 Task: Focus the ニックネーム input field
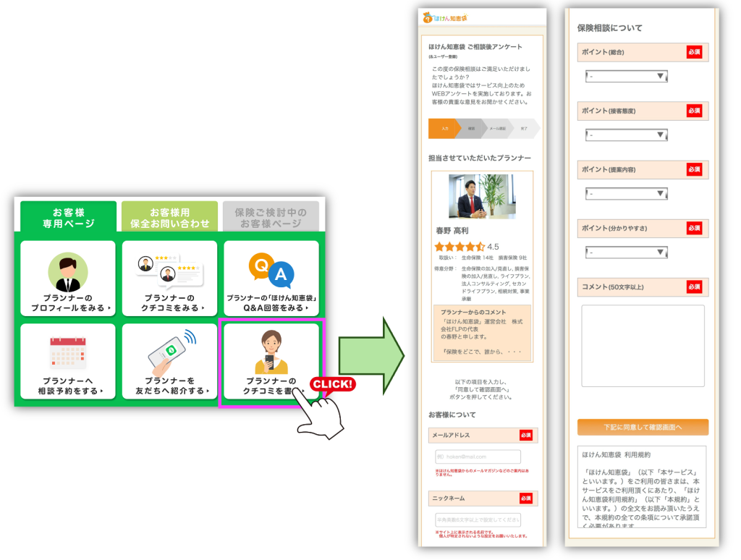(x=478, y=519)
